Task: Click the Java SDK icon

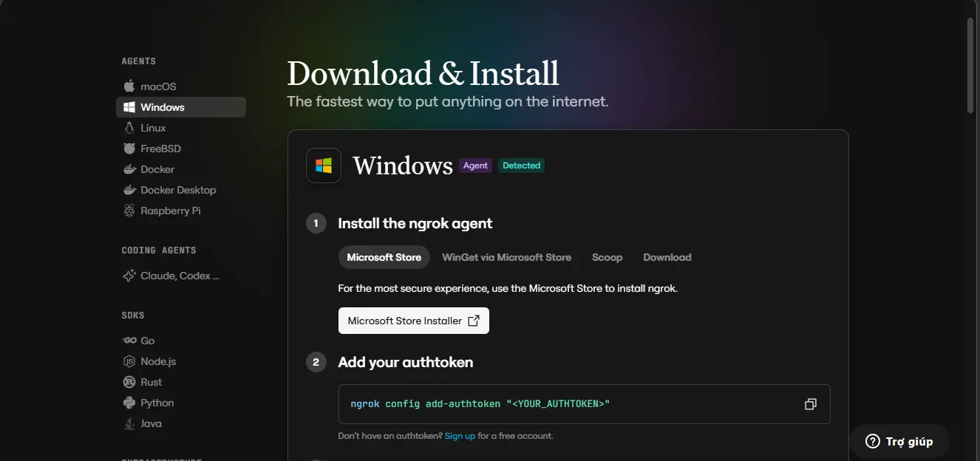Action: [x=129, y=423]
